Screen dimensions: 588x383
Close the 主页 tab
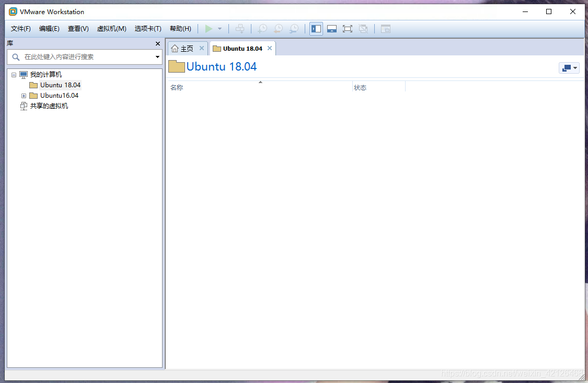[202, 48]
